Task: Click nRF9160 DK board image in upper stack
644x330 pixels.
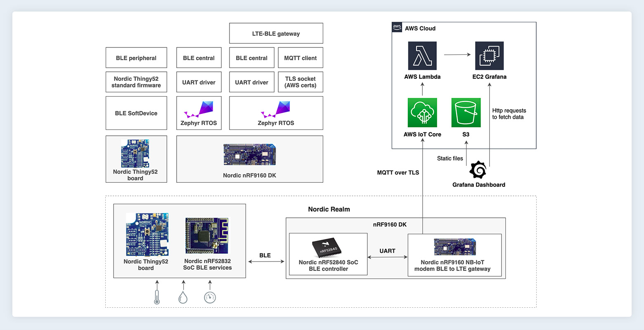Action: tap(250, 156)
